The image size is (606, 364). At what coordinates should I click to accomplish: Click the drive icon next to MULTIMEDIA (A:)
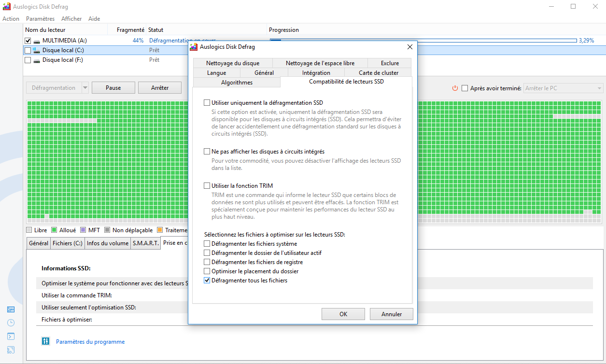point(37,40)
